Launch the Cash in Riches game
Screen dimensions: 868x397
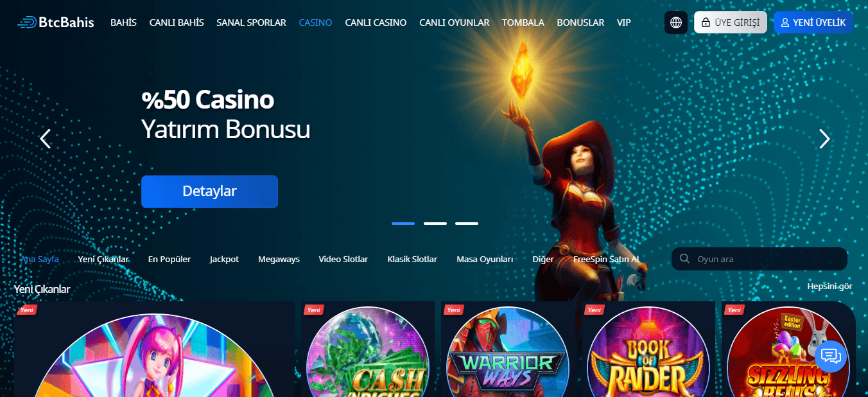368,350
